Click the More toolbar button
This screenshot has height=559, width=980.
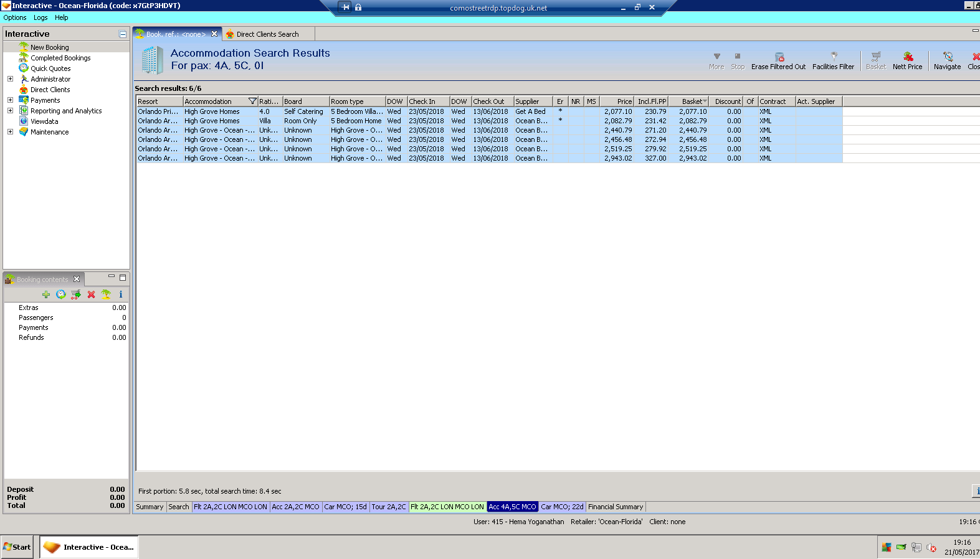(x=716, y=60)
